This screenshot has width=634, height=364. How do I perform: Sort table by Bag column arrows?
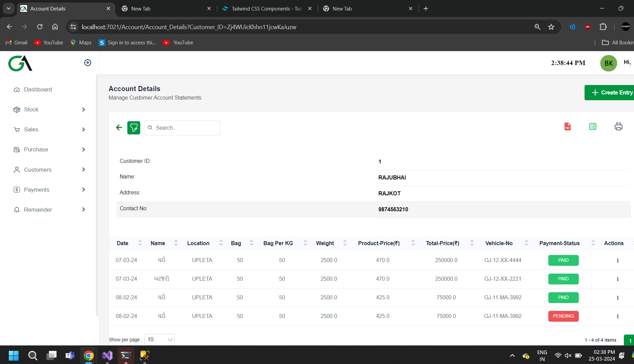tap(251, 243)
